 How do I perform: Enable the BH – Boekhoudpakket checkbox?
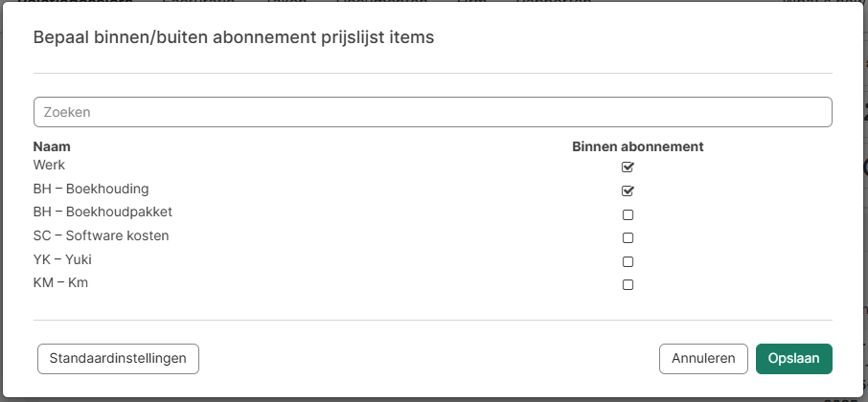628,214
